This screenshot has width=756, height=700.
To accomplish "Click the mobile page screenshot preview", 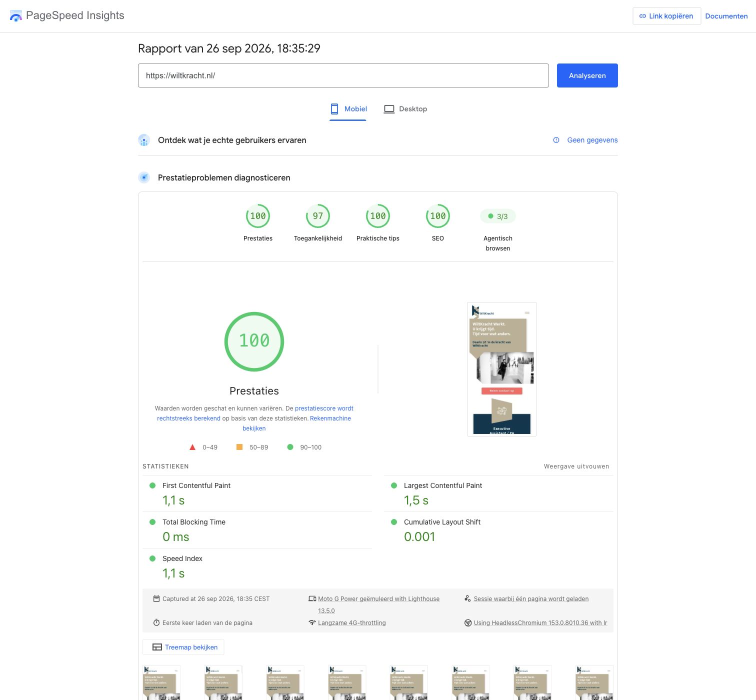I will tap(502, 369).
